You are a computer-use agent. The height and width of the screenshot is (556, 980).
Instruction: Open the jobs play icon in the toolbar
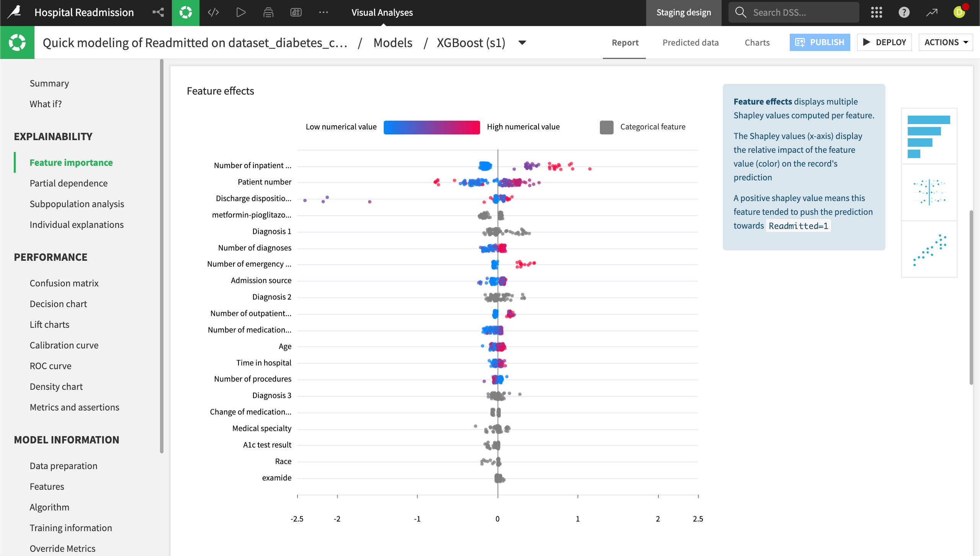tap(241, 12)
